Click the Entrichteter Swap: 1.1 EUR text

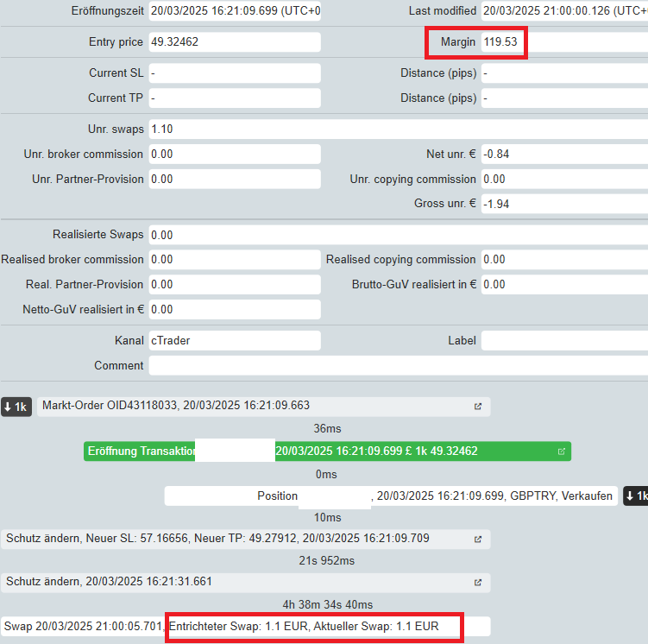click(x=238, y=626)
